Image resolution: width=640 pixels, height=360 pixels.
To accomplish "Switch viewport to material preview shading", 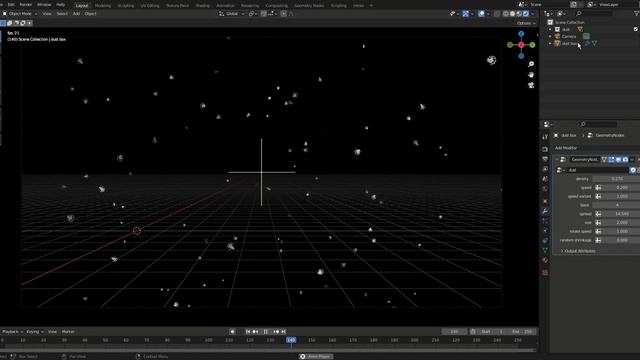I will click(x=519, y=13).
